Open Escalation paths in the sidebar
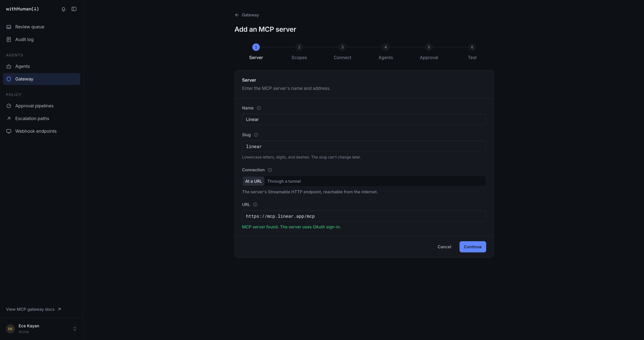This screenshot has width=644, height=340. 42,119
